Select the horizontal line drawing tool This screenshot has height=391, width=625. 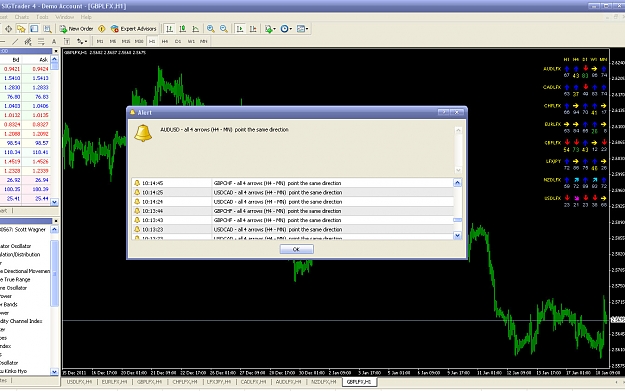pyautogui.click(x=2, y=41)
